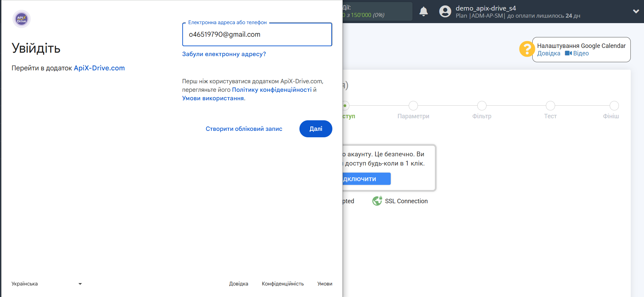
Task: Click the actions counter 150'000 (0%)
Action: click(363, 15)
